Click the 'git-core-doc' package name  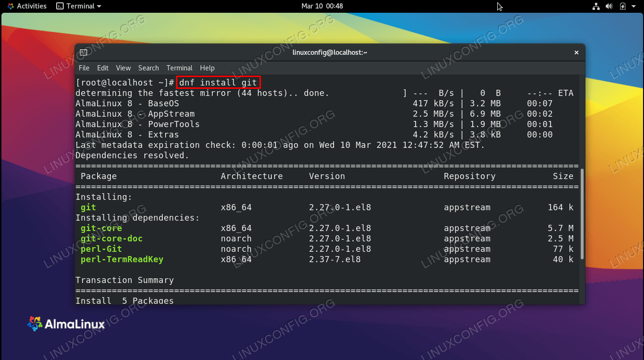[x=112, y=239]
